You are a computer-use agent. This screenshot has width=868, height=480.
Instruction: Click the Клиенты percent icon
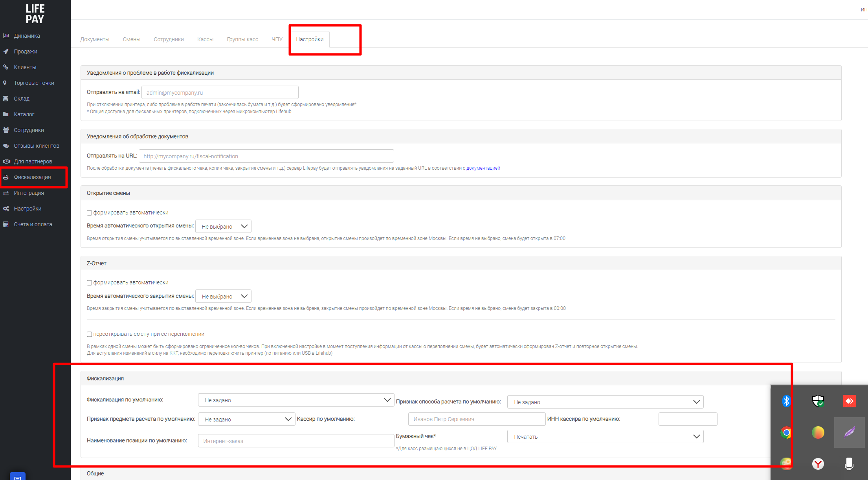[x=6, y=67]
